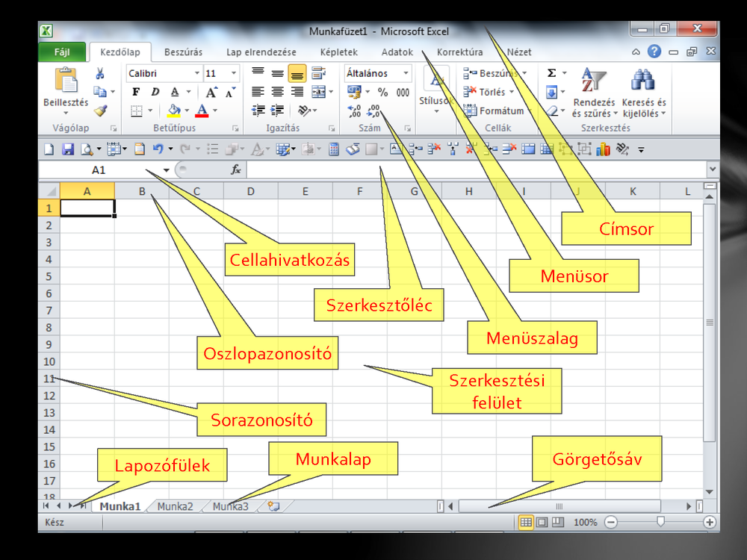Click the Formátum button in Cellák group

pyautogui.click(x=498, y=111)
